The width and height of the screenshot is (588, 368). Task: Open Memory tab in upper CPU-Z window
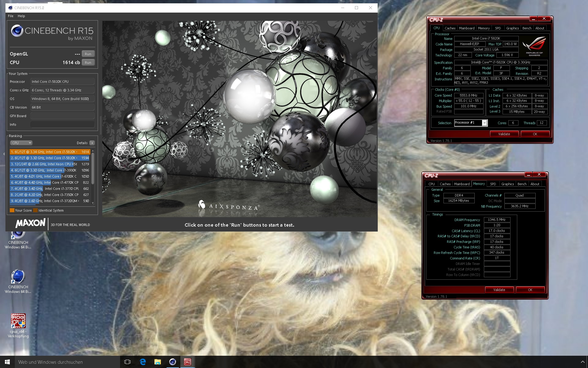484,28
